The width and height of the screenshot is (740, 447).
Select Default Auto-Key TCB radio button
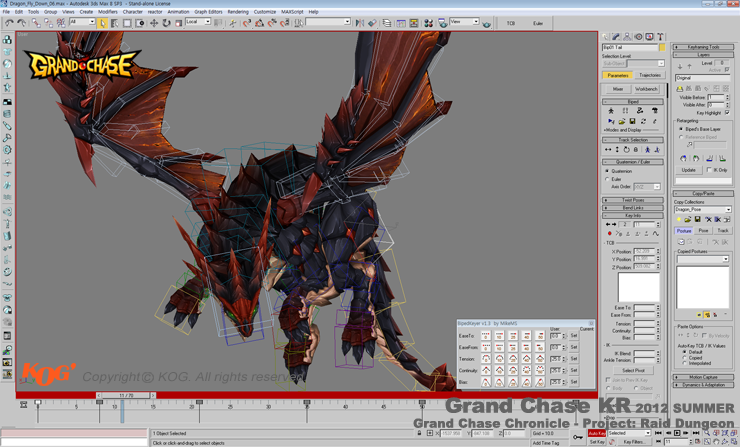684,352
